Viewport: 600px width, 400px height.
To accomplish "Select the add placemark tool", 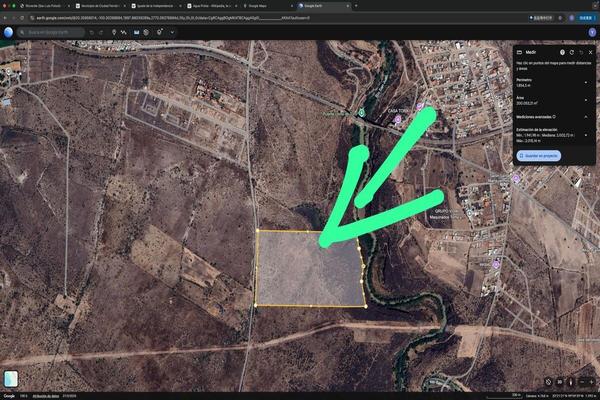I will tap(112, 33).
